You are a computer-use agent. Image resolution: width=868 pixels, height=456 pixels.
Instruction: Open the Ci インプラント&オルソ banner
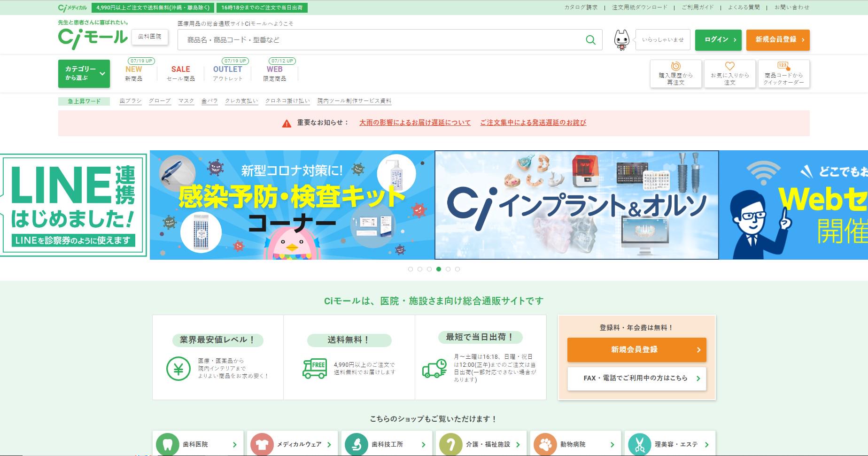pyautogui.click(x=577, y=205)
